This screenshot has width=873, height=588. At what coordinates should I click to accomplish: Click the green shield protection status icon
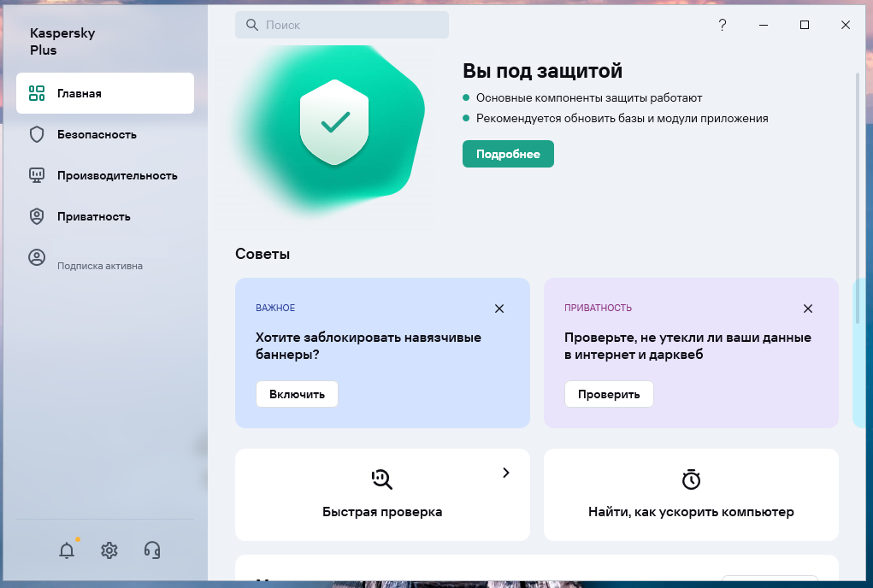click(334, 122)
